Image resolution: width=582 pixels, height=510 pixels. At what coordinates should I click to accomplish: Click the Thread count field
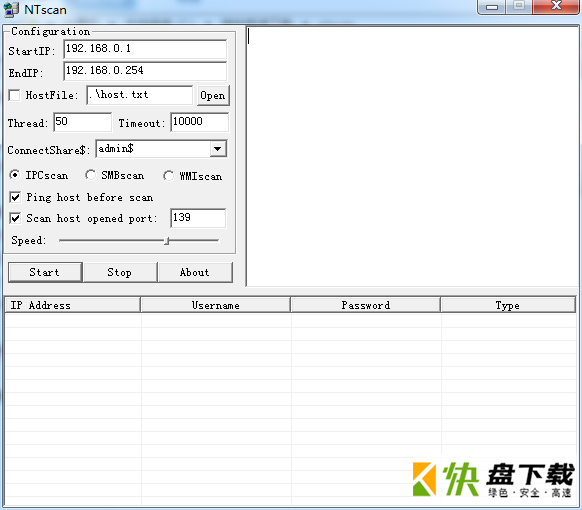(82, 122)
